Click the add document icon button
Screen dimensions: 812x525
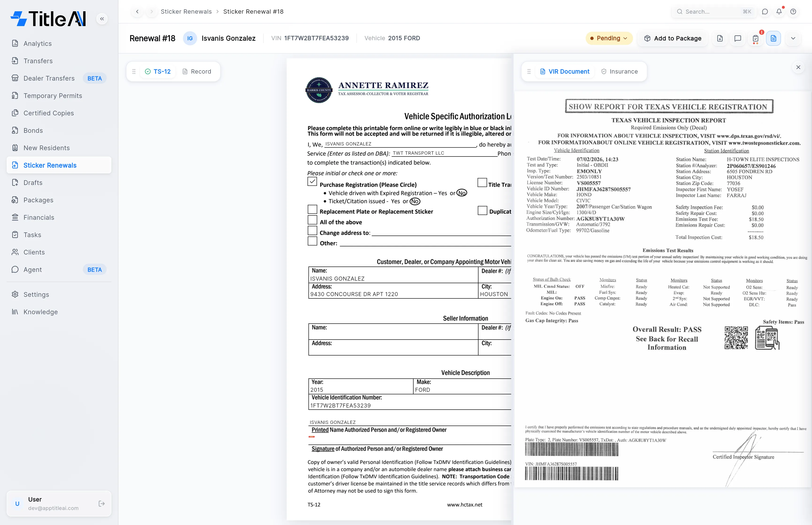coord(720,38)
